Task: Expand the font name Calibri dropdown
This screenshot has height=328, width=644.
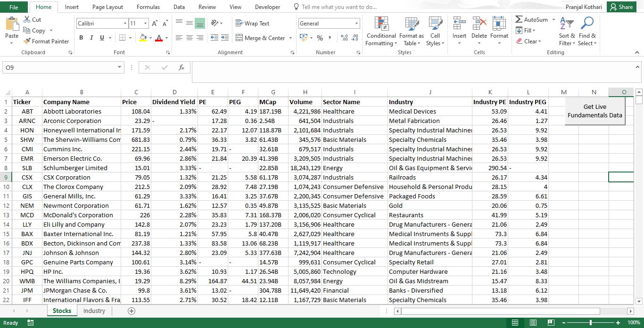Action: [x=125, y=24]
